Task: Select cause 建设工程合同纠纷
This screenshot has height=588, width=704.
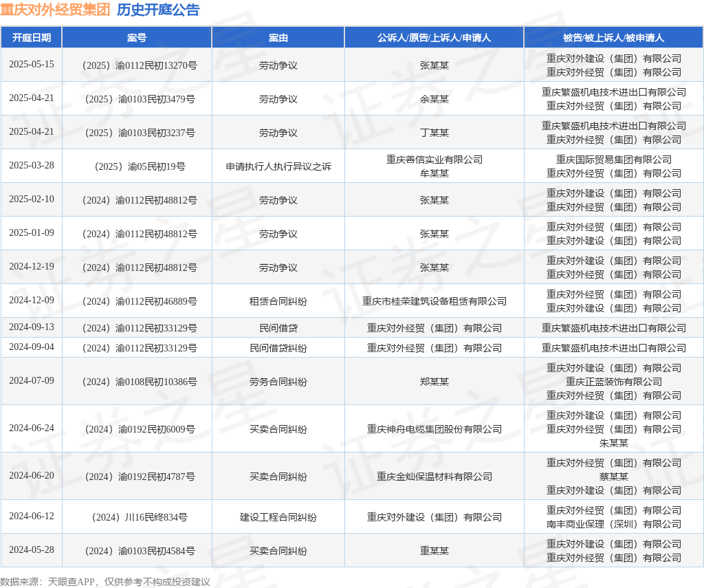Action: tap(278, 517)
